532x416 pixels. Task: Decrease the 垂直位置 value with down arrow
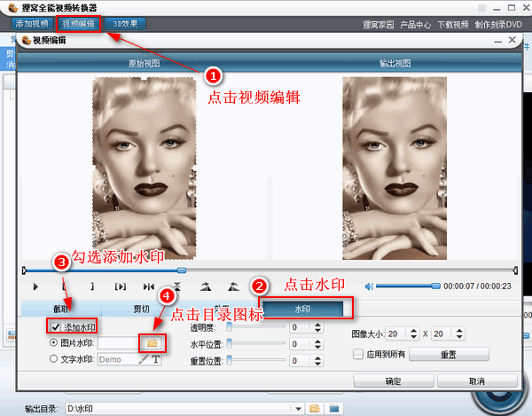[x=317, y=364]
